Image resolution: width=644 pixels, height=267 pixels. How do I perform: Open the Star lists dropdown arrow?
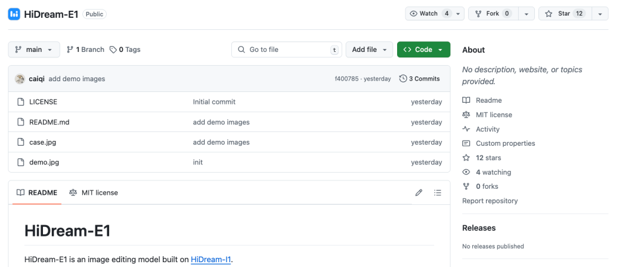pyautogui.click(x=600, y=14)
